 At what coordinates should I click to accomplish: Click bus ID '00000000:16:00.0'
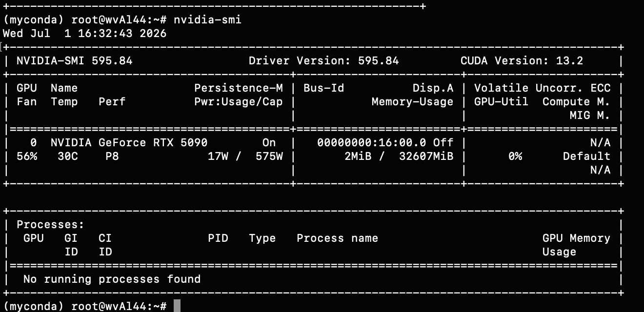pos(372,143)
